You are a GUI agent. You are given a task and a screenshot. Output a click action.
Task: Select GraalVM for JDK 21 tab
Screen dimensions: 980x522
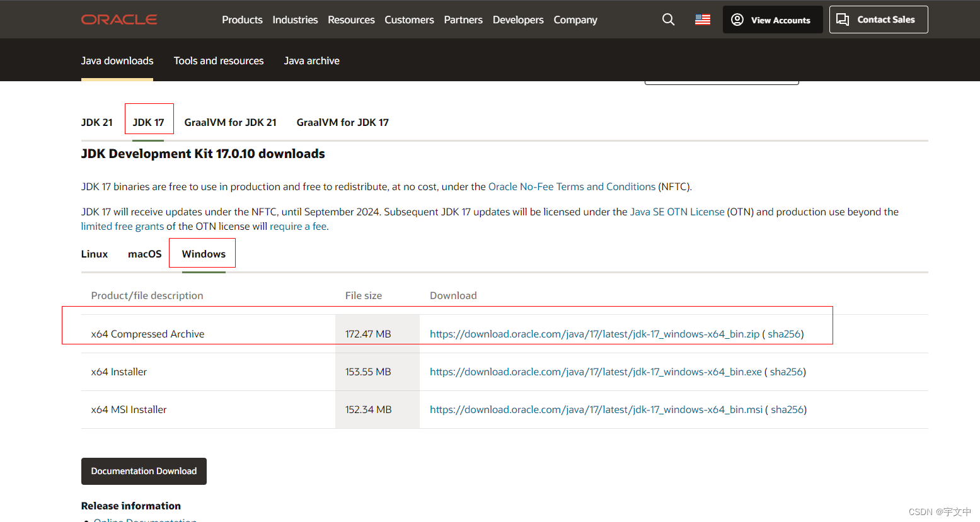pyautogui.click(x=230, y=122)
